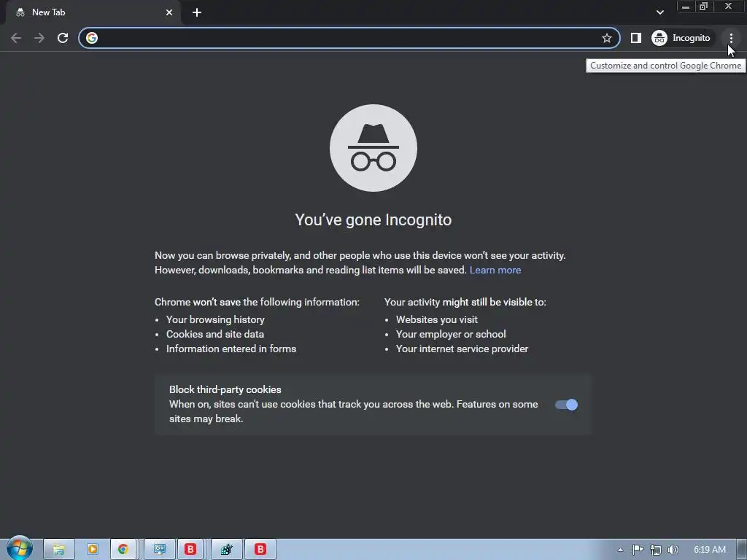Open the volume speaker tray icon
Image resolution: width=747 pixels, height=560 pixels.
[673, 550]
